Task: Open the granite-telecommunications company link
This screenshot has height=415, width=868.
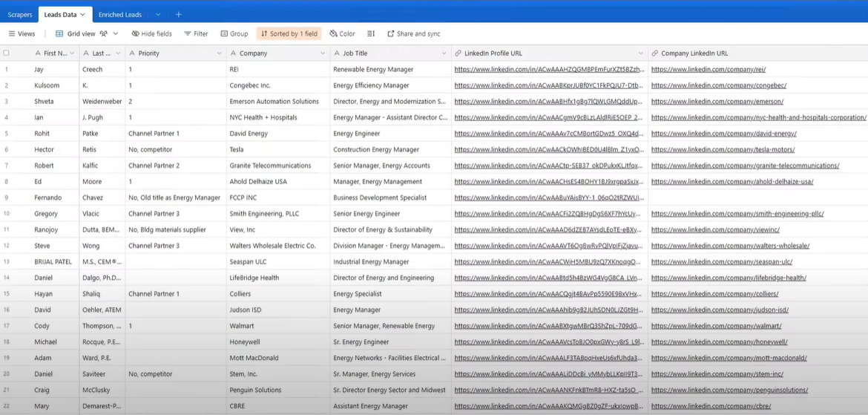Action: tap(745, 166)
